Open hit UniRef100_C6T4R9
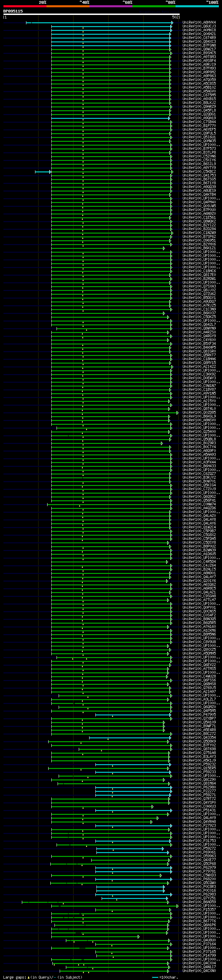Screen dimensions: 222x980 tap(199, 38)
